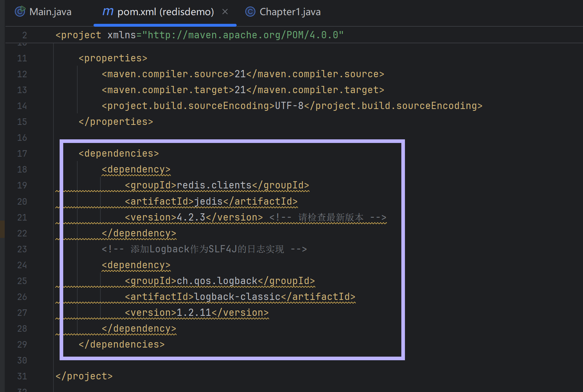Click the <dependency> tag on line 18

(x=136, y=169)
